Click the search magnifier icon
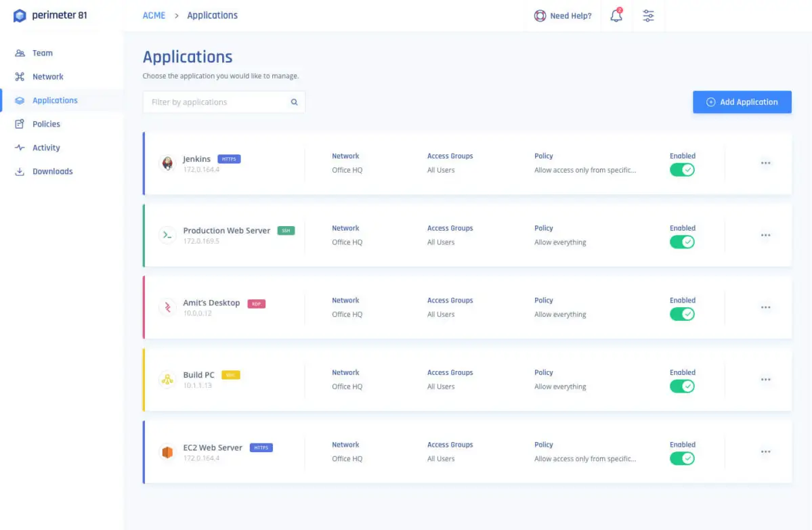Viewport: 812px width, 530px height. coord(294,102)
